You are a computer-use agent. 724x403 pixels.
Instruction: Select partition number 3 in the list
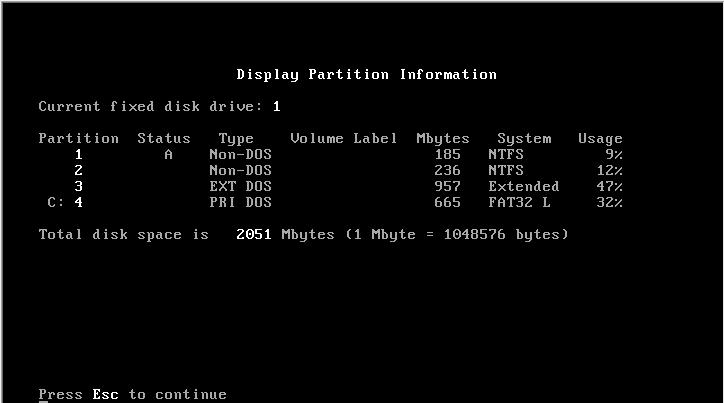tap(78, 186)
